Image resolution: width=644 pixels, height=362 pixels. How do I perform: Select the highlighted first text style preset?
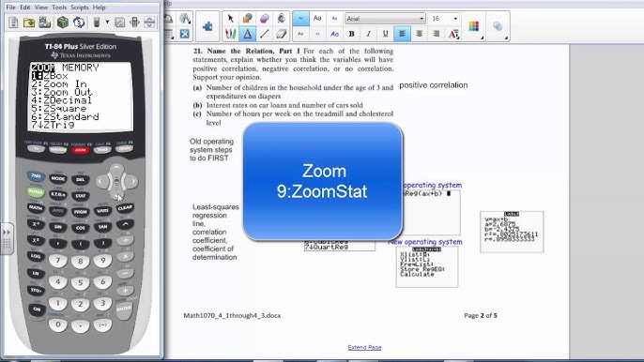(300, 18)
